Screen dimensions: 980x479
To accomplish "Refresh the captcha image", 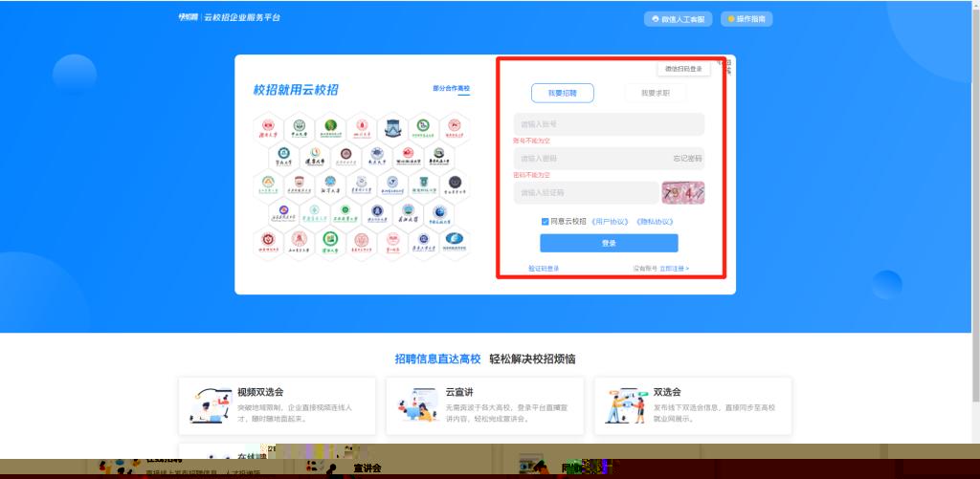I will pyautogui.click(x=682, y=193).
